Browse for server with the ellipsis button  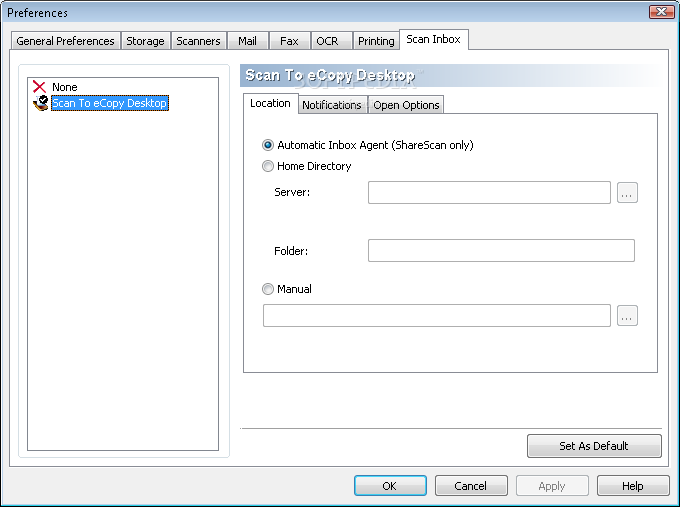pos(627,193)
